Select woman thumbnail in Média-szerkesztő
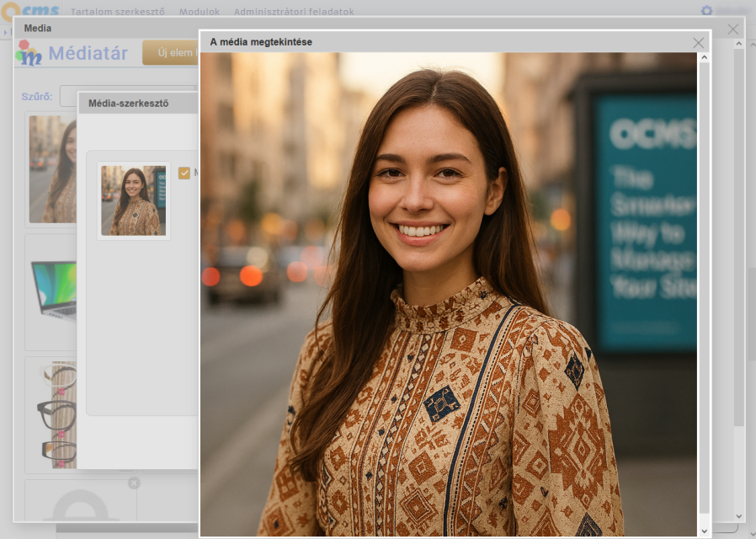Image resolution: width=756 pixels, height=539 pixels. pyautogui.click(x=134, y=200)
